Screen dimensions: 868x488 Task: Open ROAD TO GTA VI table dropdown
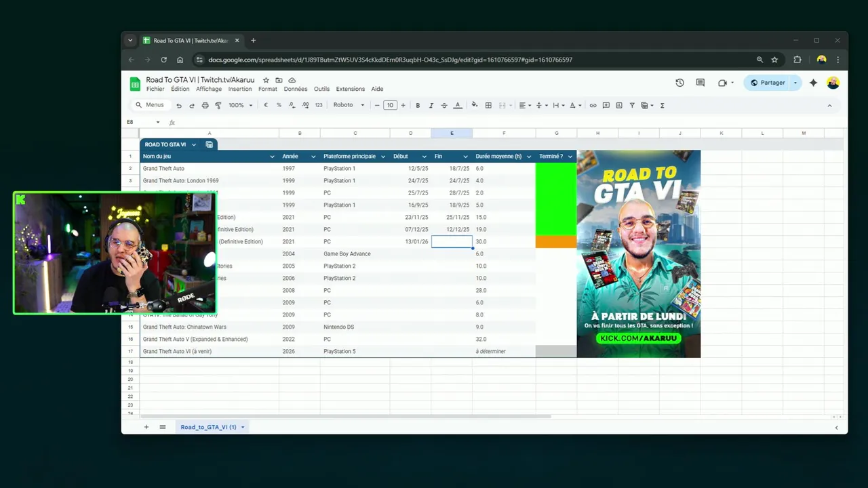[193, 144]
